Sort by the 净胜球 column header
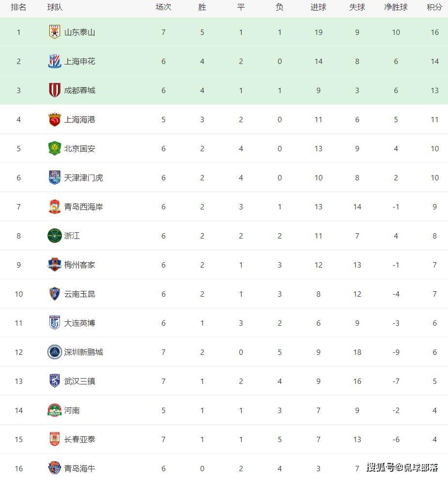The width and height of the screenshot is (448, 477). [396, 7]
